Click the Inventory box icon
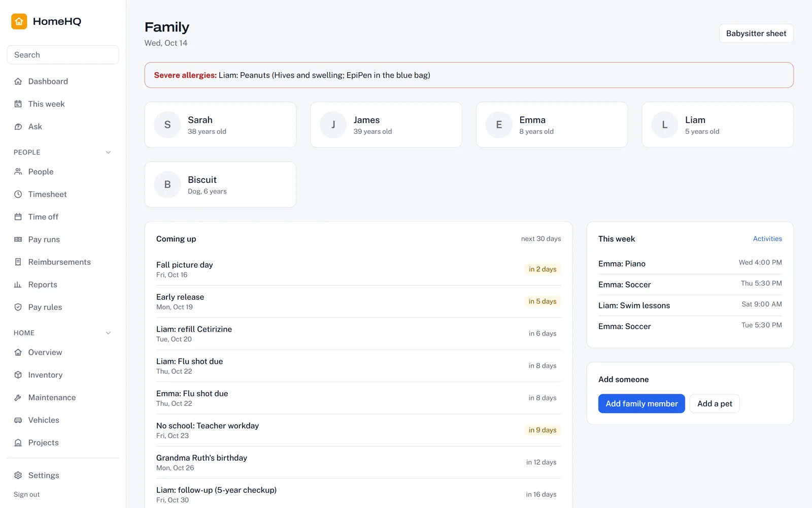 (18, 375)
